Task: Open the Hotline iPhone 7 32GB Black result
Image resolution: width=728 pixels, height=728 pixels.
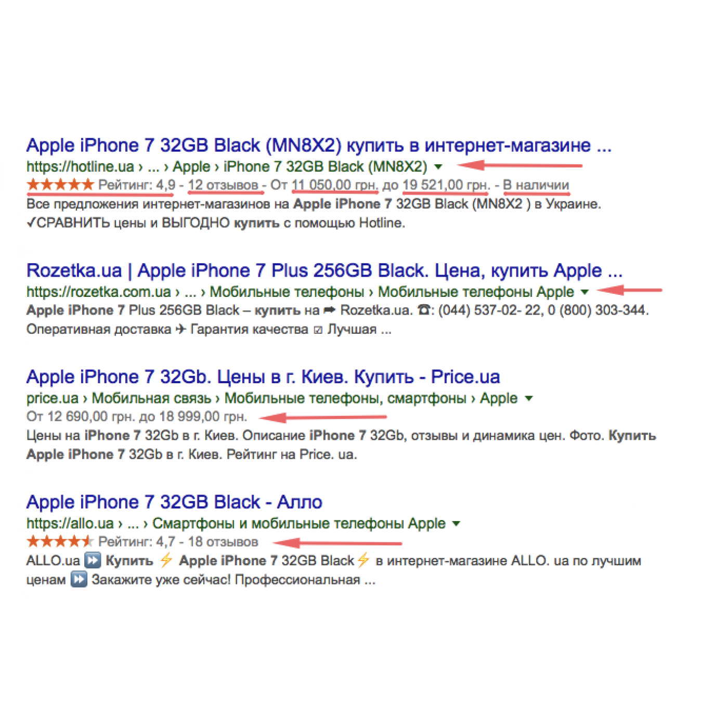Action: click(x=318, y=146)
